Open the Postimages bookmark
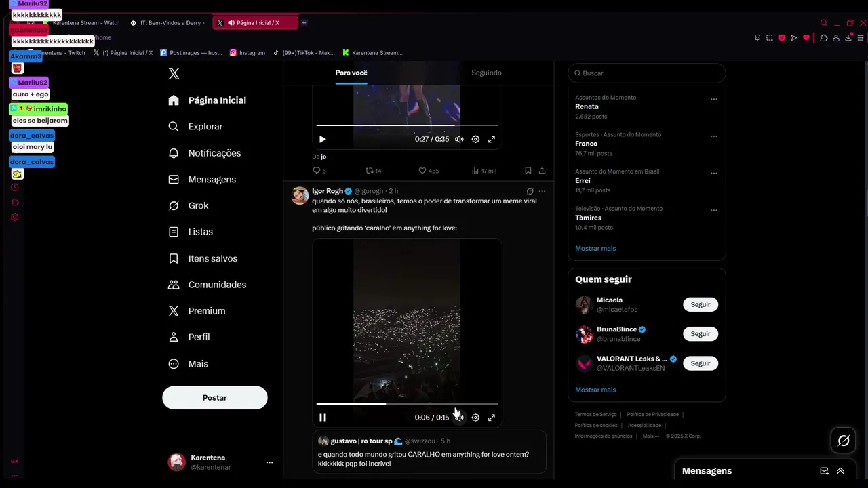The width and height of the screenshot is (868, 488). pos(191,52)
